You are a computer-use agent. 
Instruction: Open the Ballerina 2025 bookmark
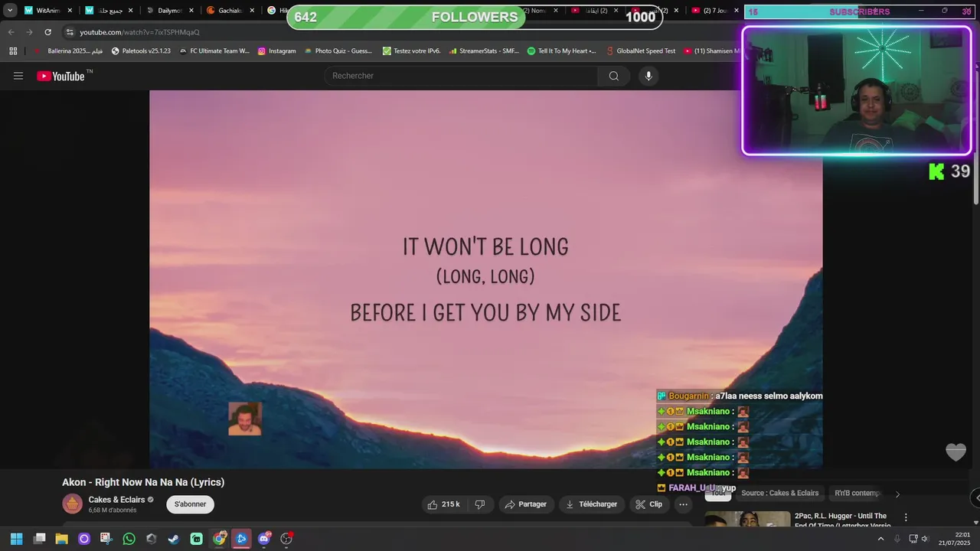tap(67, 51)
